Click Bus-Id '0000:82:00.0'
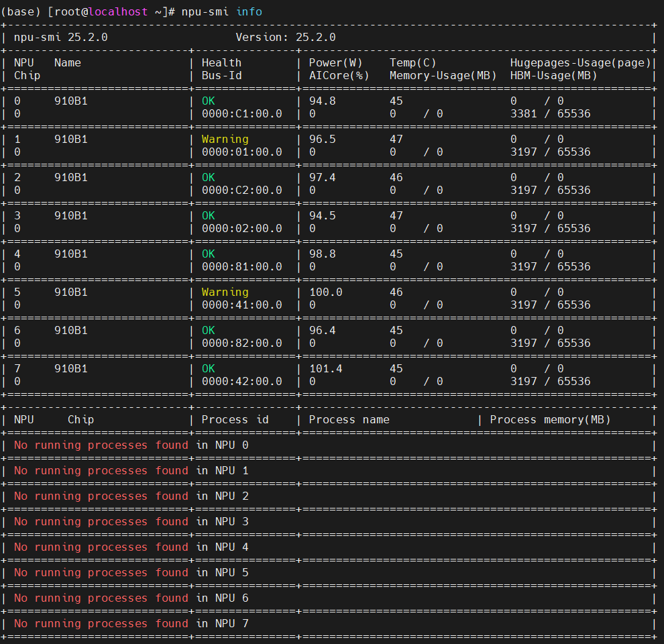664x644 pixels. [242, 343]
